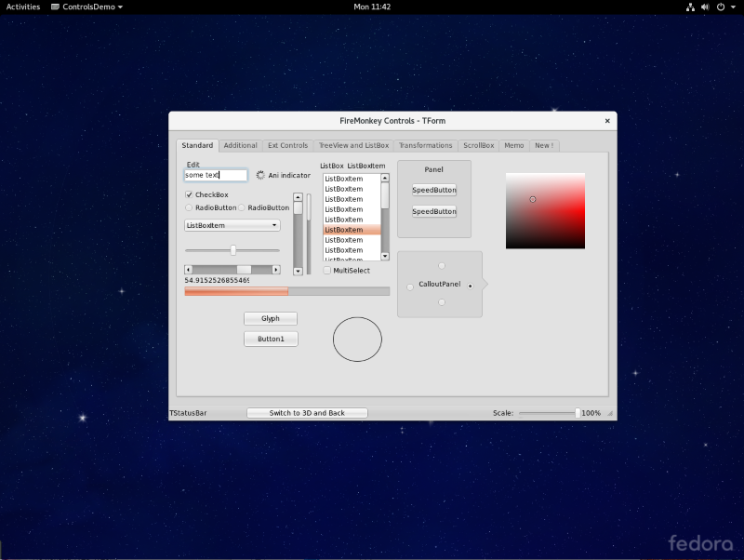
Task: Click the clock Mon 11:42
Action: tap(372, 7)
